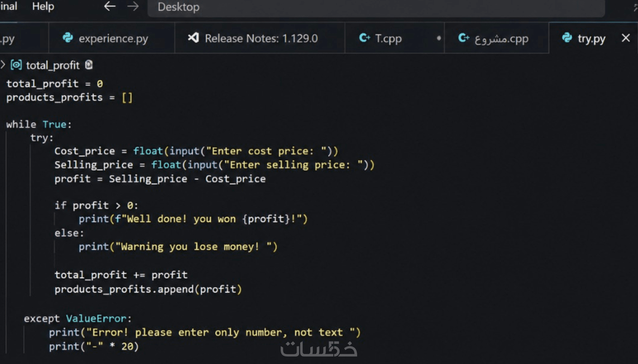Click the Selling_price float input line
The height and width of the screenshot is (364, 638).
coord(214,165)
